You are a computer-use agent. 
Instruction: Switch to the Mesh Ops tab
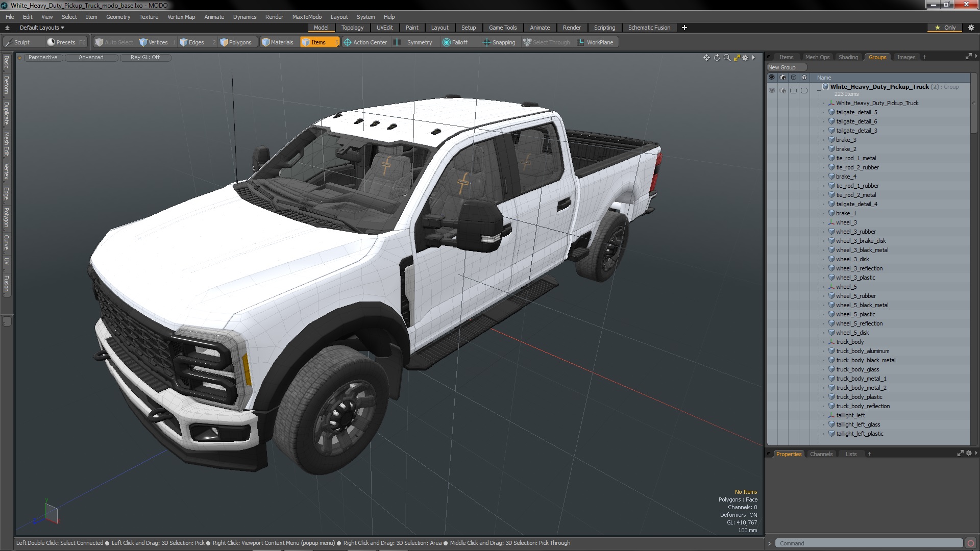coord(817,57)
